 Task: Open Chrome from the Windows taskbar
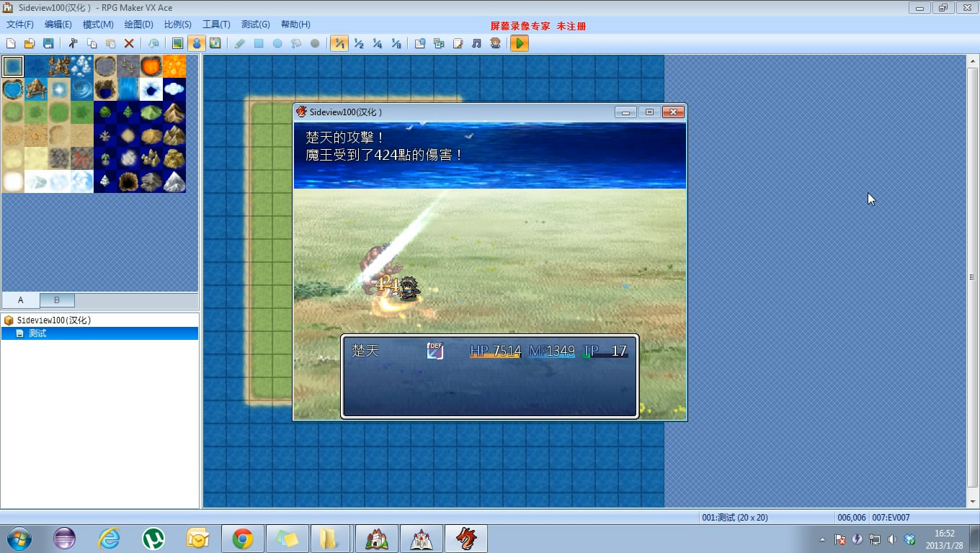pyautogui.click(x=242, y=539)
